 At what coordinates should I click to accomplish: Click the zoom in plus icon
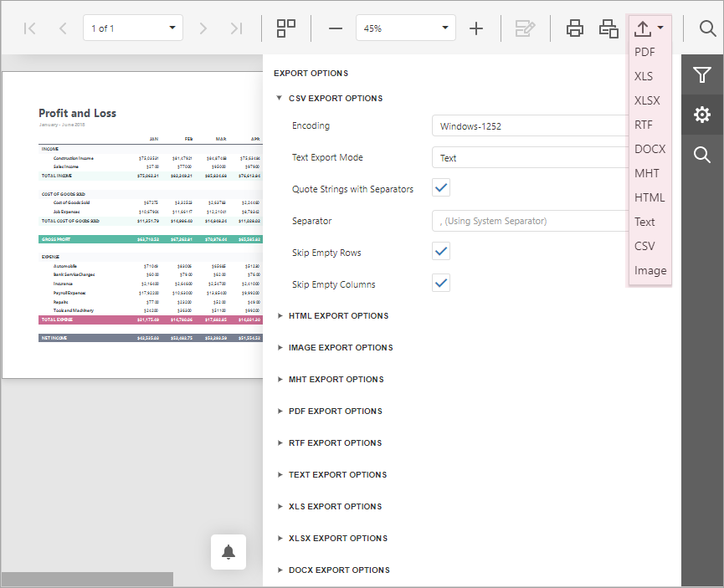476,28
